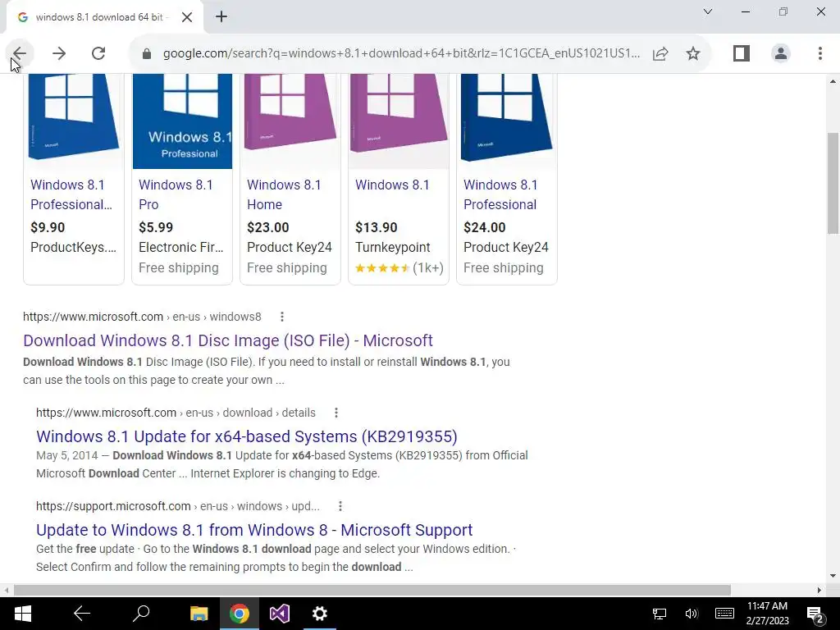Screen dimensions: 840x630
Task: Click the taskbar back arrow icon
Action: click(82, 614)
